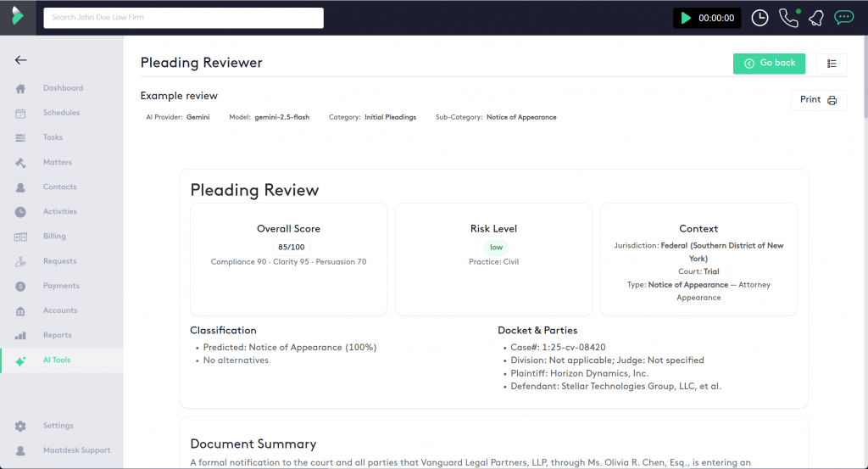Screen dimensions: 868x469
Task: Select the AI Tools menu item
Action: click(57, 360)
